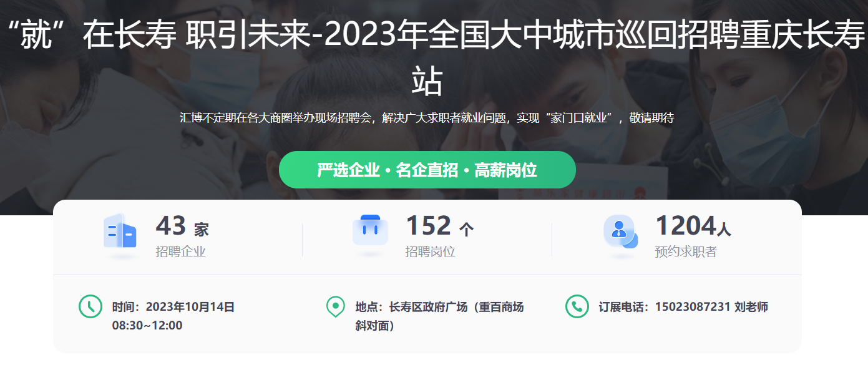Click the blue building recruiting-companies icon

(120, 231)
